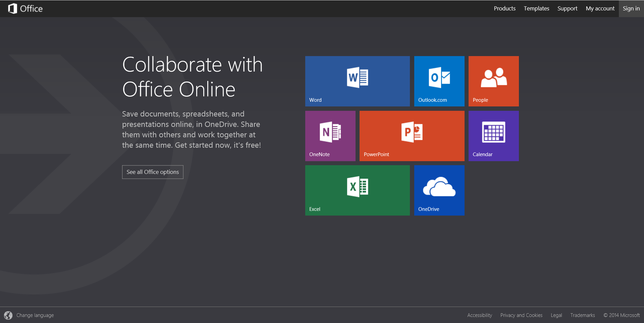Launch the PowerPoint tile
The image size is (644, 323).
pos(412,136)
